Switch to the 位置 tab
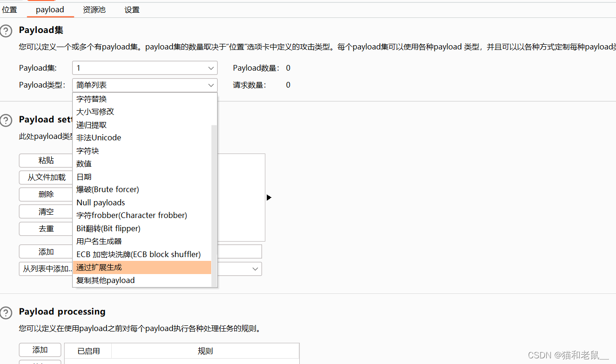616x364 pixels. pyautogui.click(x=9, y=9)
